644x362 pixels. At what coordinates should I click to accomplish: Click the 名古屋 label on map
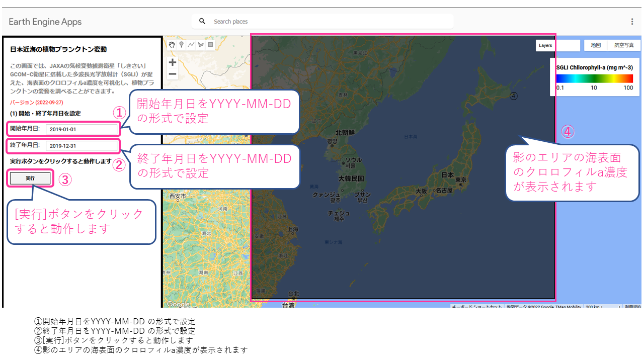(x=445, y=191)
